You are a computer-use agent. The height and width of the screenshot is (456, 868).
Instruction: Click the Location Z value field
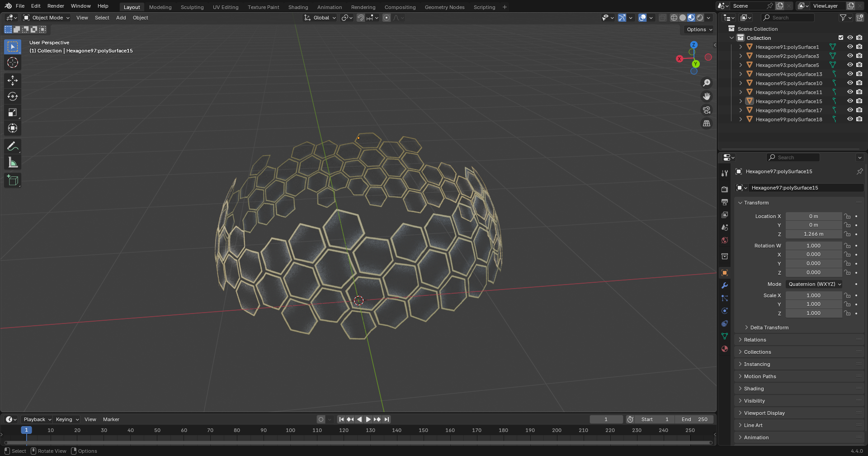click(813, 234)
